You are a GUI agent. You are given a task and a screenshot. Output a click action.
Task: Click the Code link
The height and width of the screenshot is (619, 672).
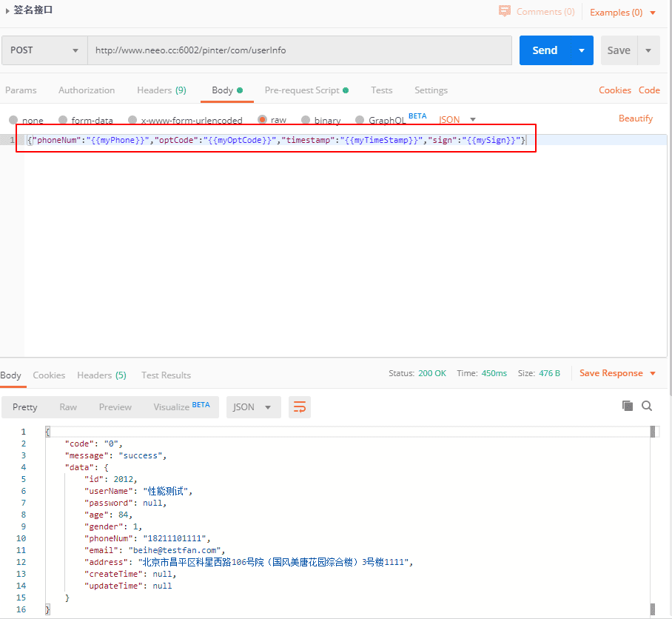[x=649, y=90]
